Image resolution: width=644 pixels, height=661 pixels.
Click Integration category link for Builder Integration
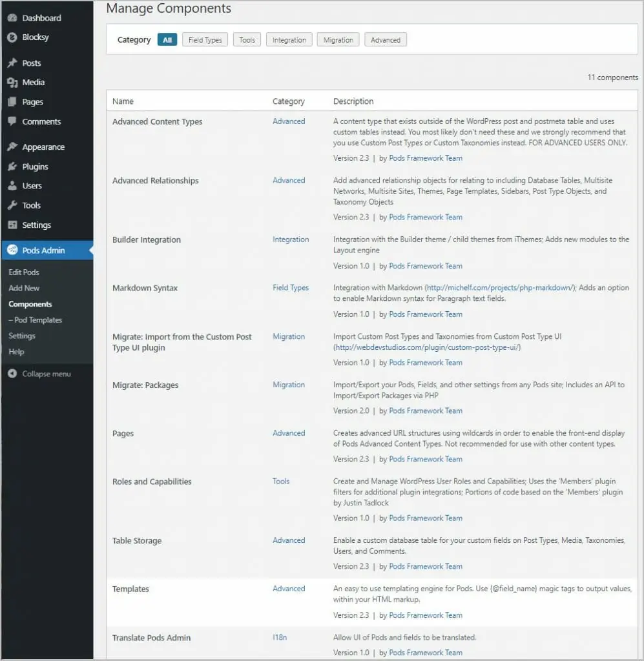coord(291,239)
